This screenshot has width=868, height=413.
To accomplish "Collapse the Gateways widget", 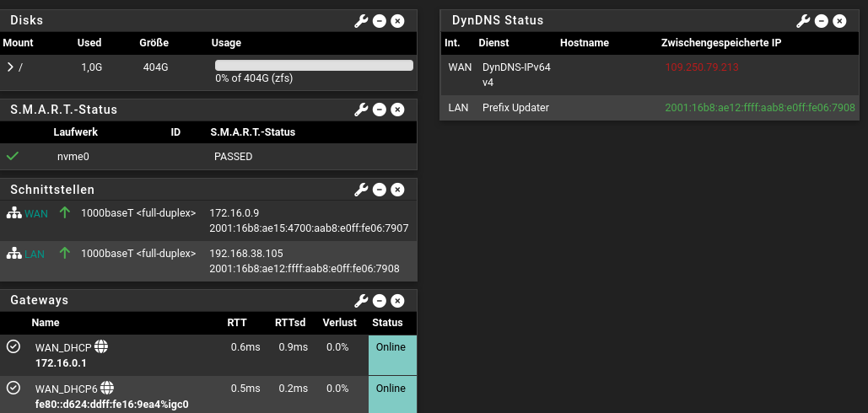I will pyautogui.click(x=380, y=301).
